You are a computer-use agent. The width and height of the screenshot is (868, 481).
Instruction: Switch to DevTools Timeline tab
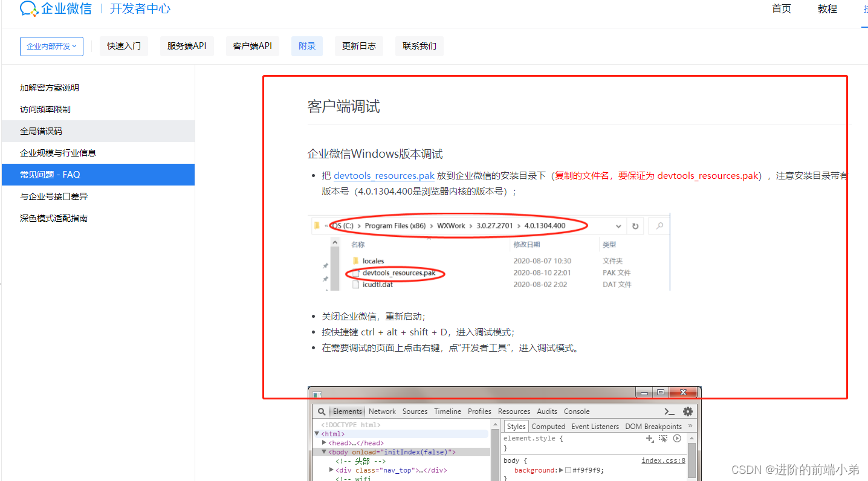(447, 412)
